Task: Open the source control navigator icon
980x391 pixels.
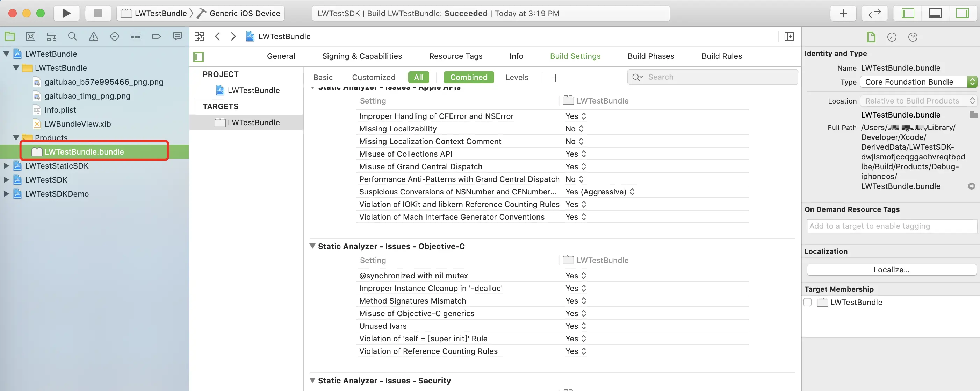Action: coord(30,37)
